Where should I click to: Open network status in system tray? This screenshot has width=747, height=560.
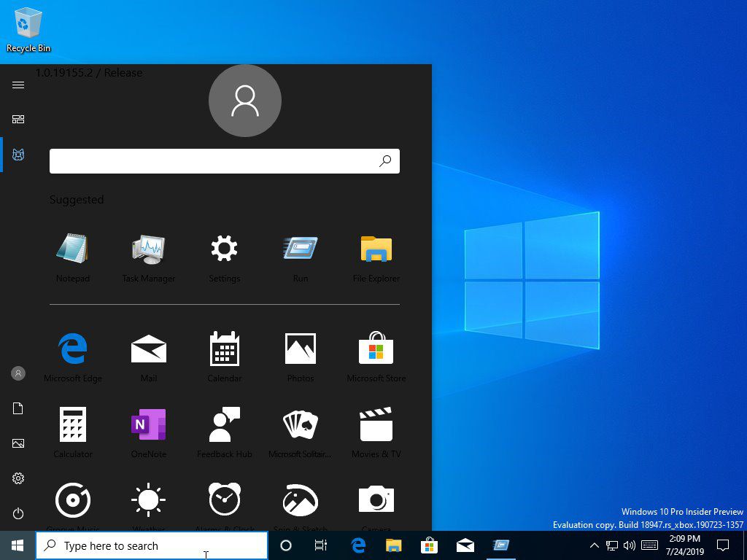[x=612, y=545]
